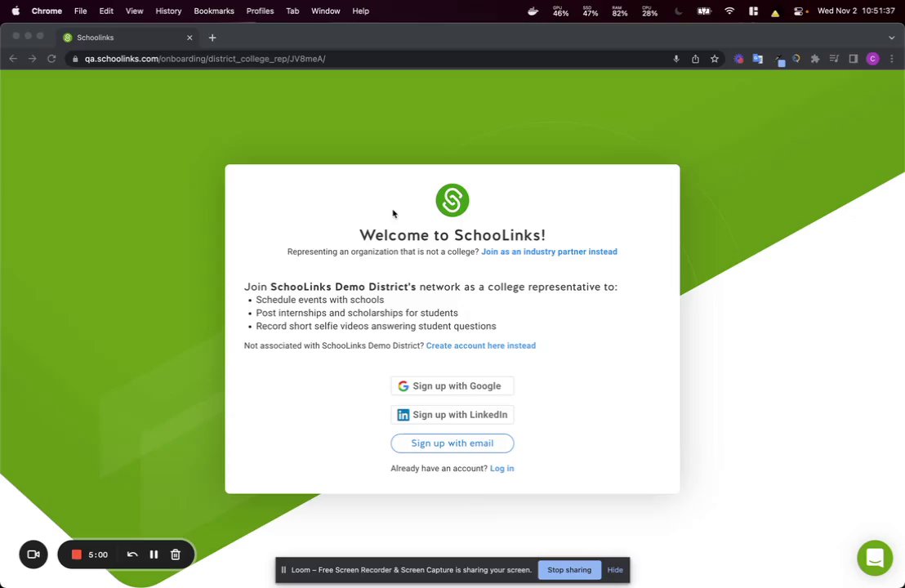The height and width of the screenshot is (588, 905).
Task: Go forward in browser history
Action: (x=33, y=59)
